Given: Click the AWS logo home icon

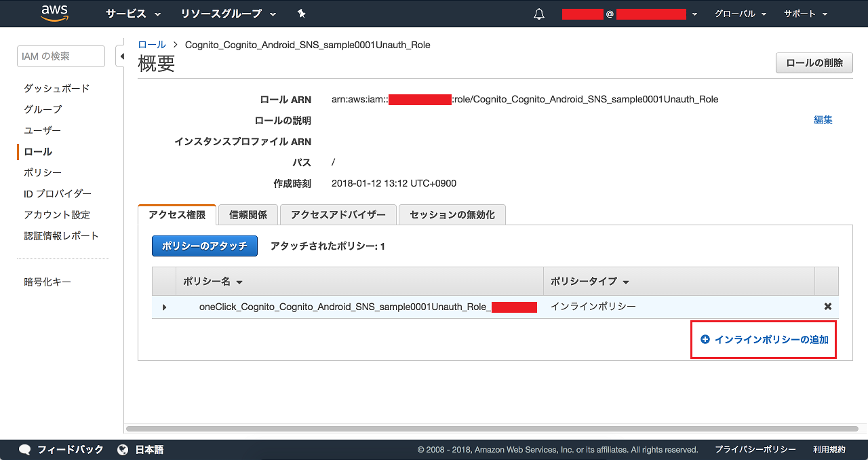Looking at the screenshot, I should tap(54, 14).
